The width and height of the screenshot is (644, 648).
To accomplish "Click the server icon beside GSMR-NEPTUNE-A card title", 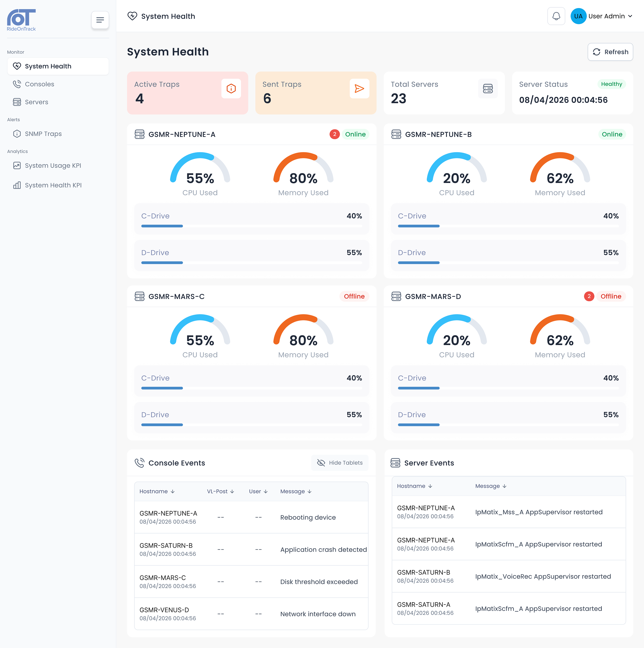I will [139, 134].
